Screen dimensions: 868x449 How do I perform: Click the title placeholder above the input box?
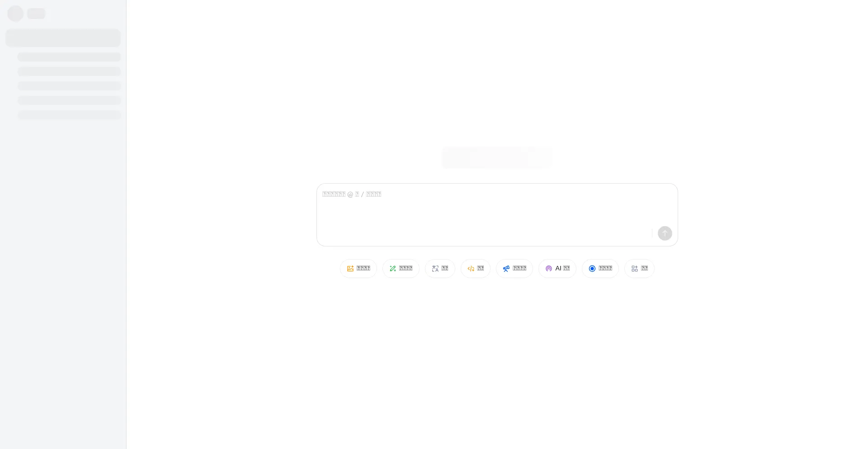[x=496, y=157]
